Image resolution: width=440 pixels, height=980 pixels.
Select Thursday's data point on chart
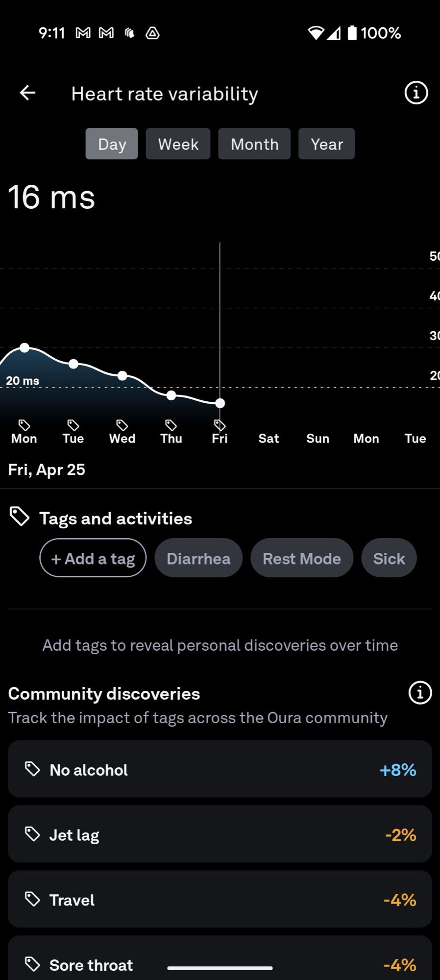click(x=171, y=395)
